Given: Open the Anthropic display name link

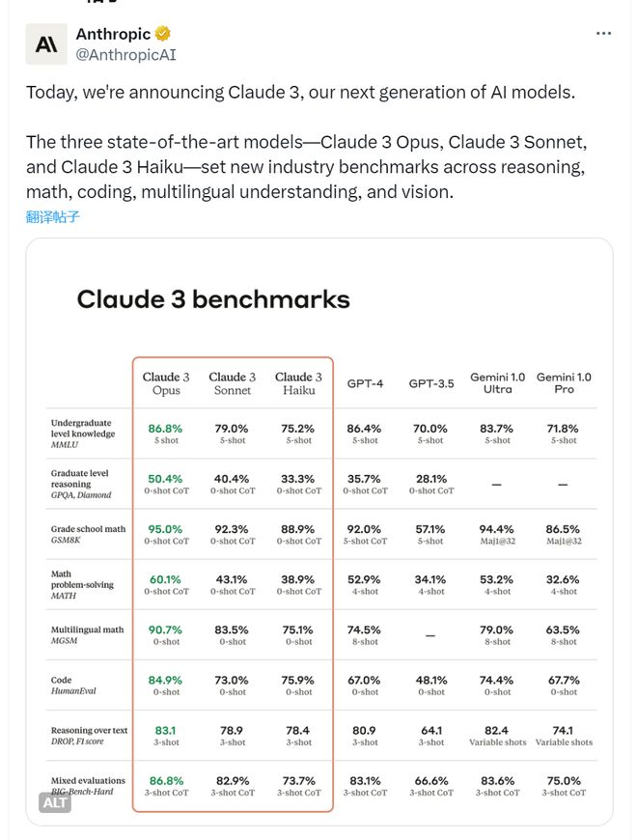Looking at the screenshot, I should [x=114, y=34].
